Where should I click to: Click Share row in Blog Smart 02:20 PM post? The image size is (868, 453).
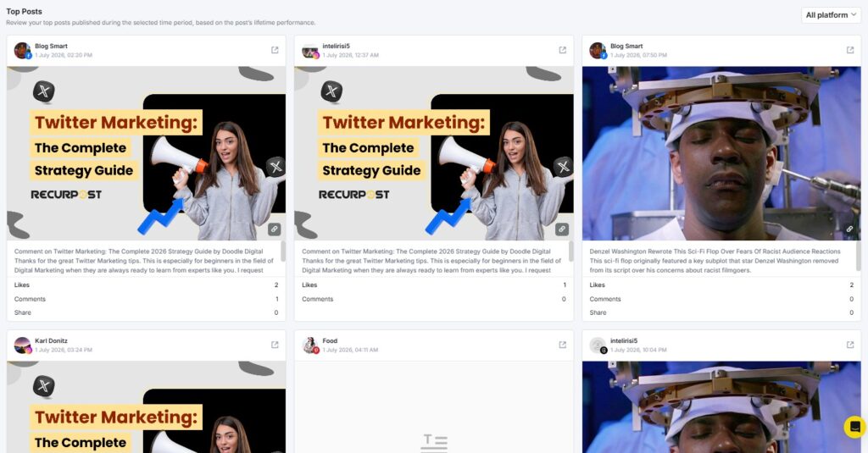146,312
